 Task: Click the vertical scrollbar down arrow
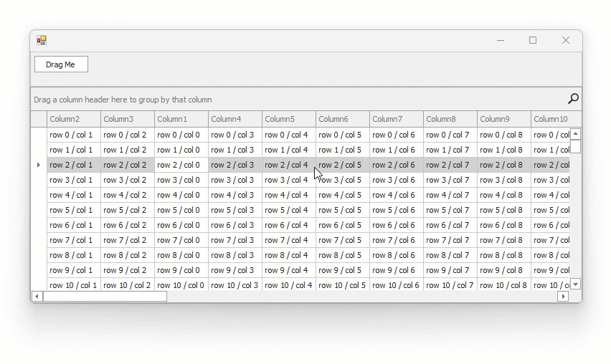(x=575, y=284)
